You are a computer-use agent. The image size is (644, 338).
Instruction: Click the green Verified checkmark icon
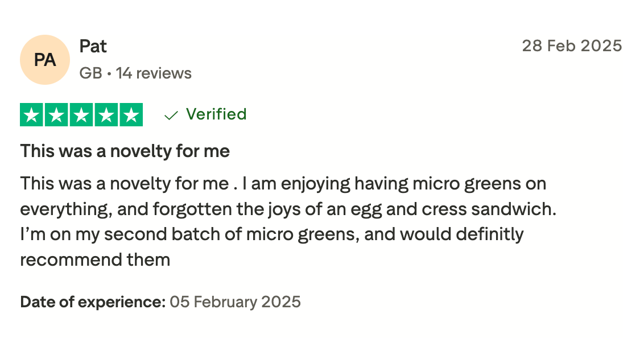click(x=171, y=116)
